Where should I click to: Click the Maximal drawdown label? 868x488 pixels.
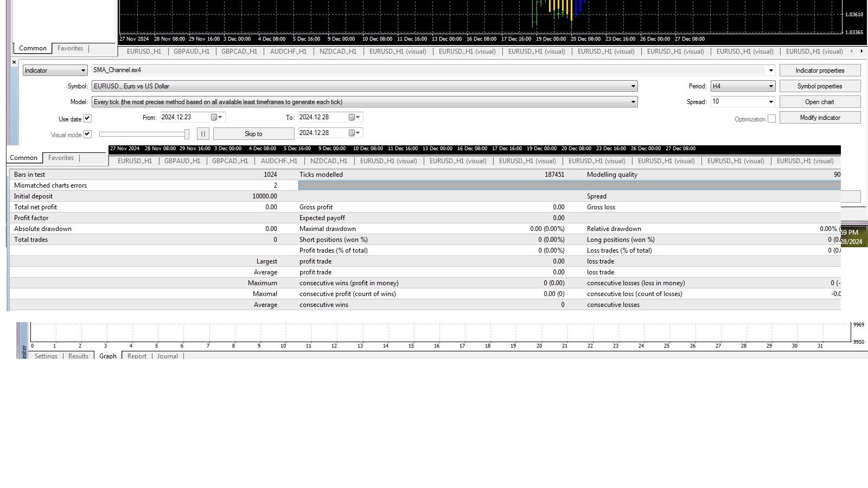(x=328, y=229)
